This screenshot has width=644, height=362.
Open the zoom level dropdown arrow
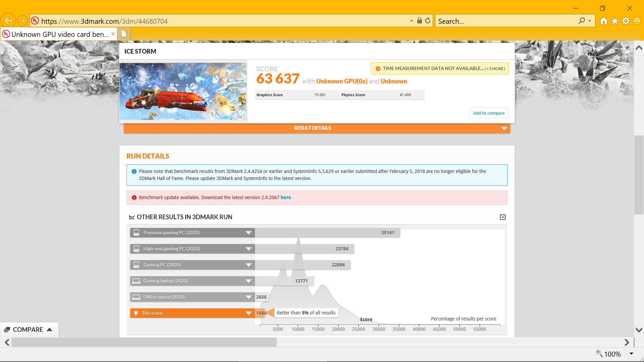tap(631, 354)
